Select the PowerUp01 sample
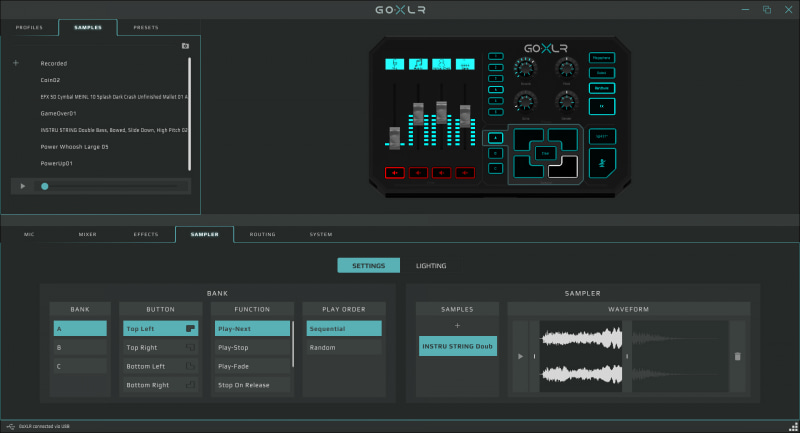Viewport: 800px width, 433px height. (56, 163)
